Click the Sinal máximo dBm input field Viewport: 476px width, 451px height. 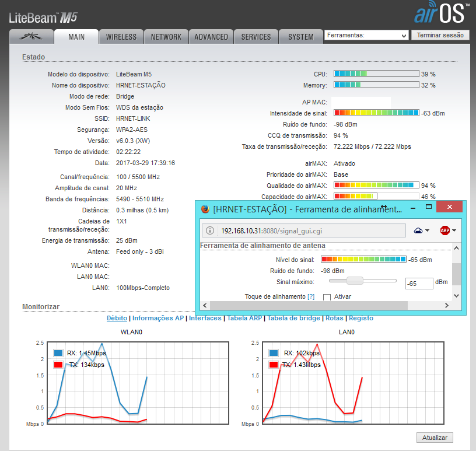[x=419, y=284]
